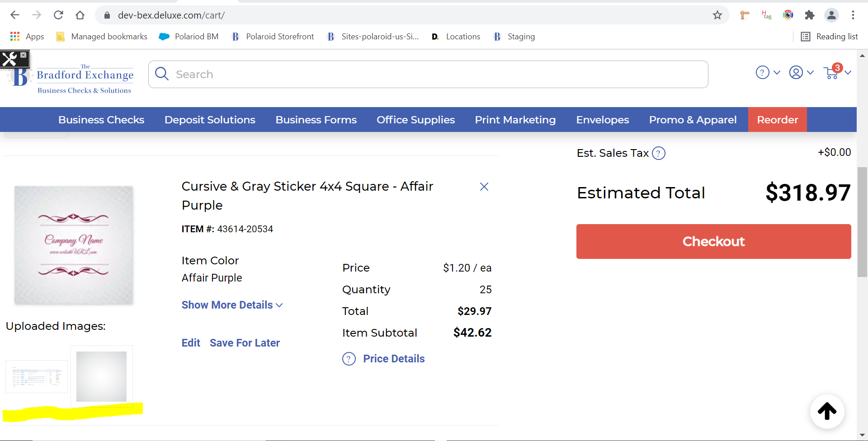The image size is (868, 441).
Task: Bookmark this page with star icon
Action: pos(717,15)
